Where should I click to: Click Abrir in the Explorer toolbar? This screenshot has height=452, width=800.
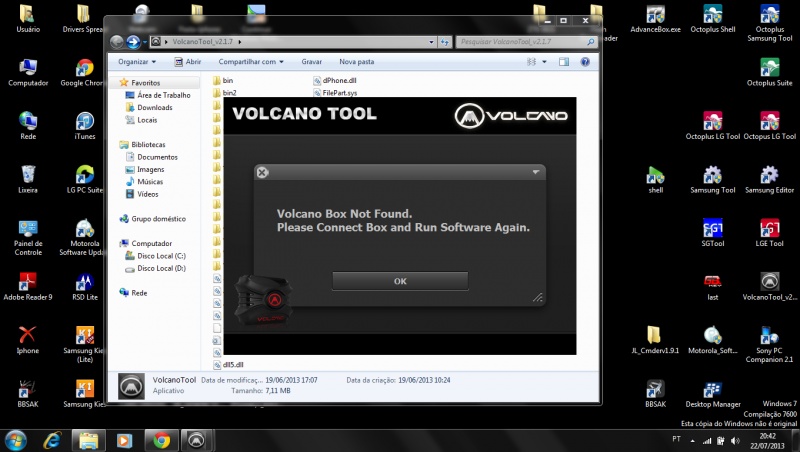(x=188, y=62)
